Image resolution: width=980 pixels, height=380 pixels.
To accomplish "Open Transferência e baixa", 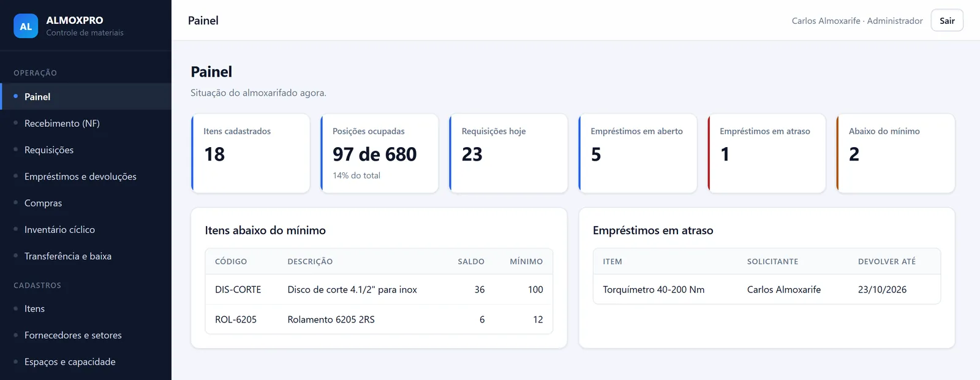I will [86, 256].
